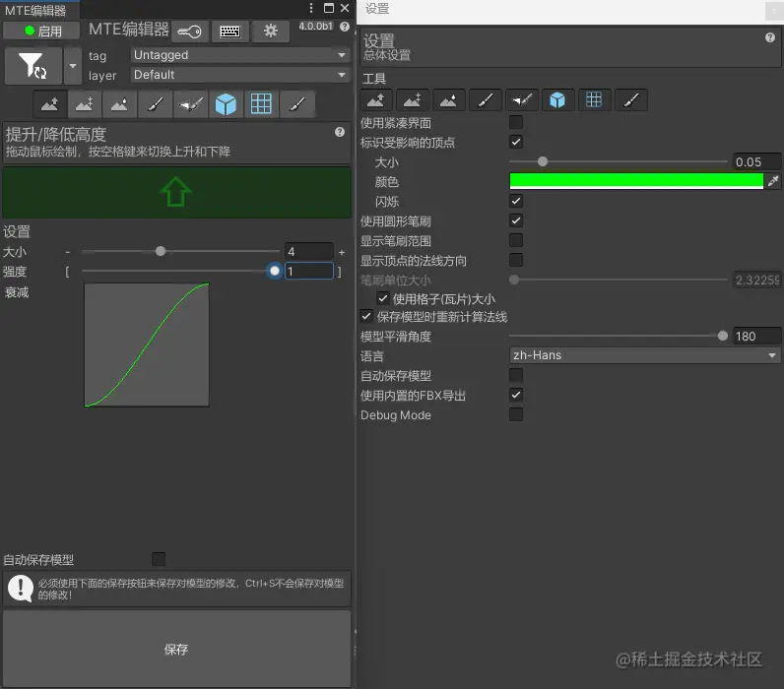The image size is (784, 689).
Task: Enable the 使用紧凑界面 checkbox
Action: (516, 122)
